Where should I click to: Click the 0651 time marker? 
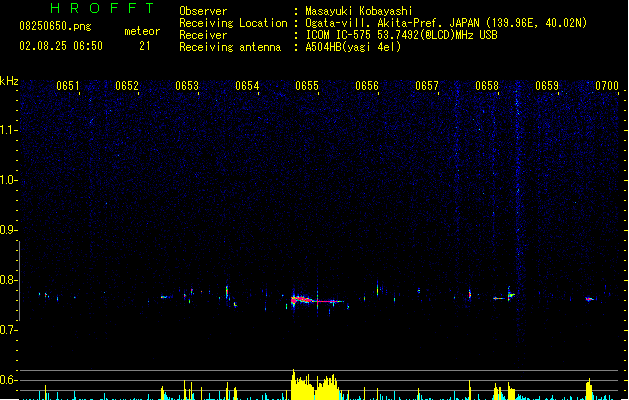pyautogui.click(x=67, y=86)
